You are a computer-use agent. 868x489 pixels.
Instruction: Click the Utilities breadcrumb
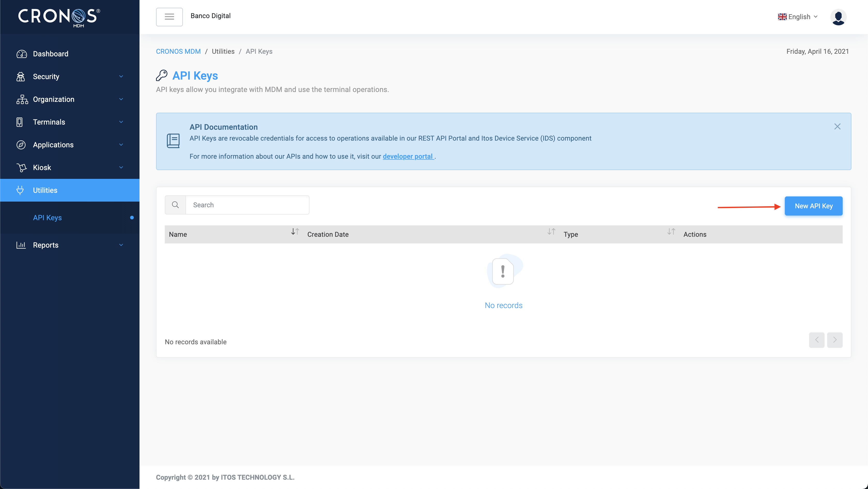click(223, 52)
